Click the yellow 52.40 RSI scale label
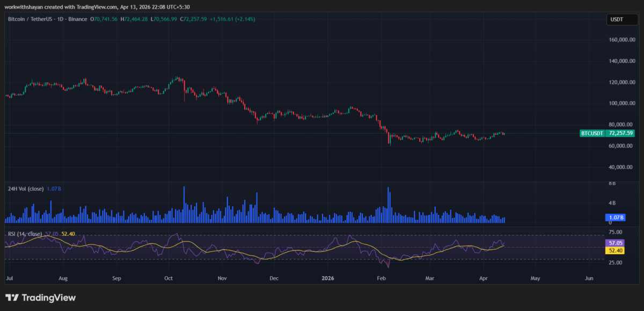Screen dimensions: 644x311 click(x=616, y=250)
